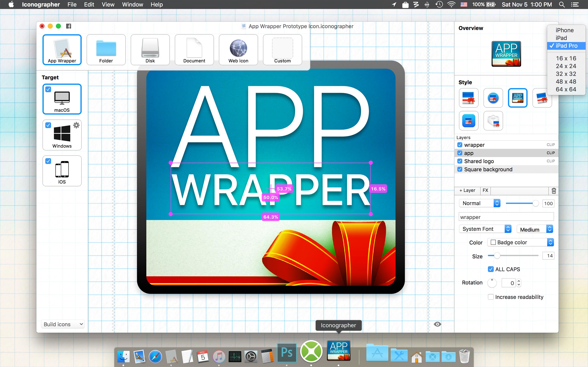Disable the Windows target checkbox
This screenshot has height=367, width=588.
coord(48,125)
